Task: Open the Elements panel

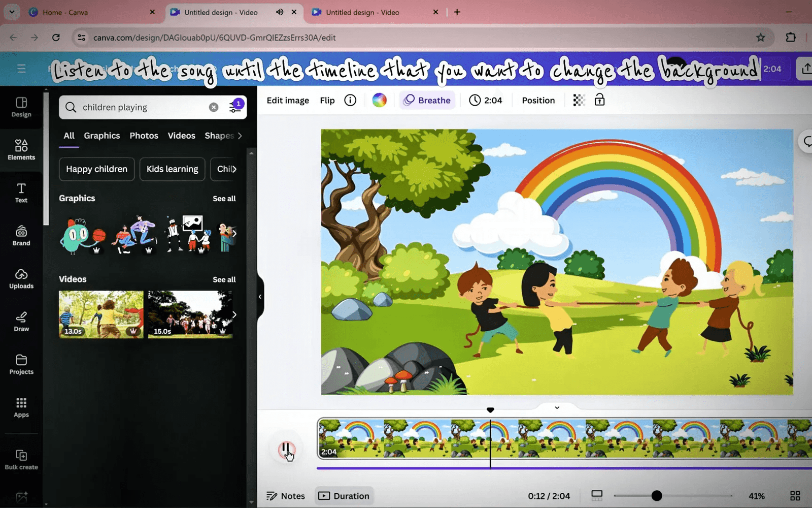Action: coord(21,150)
